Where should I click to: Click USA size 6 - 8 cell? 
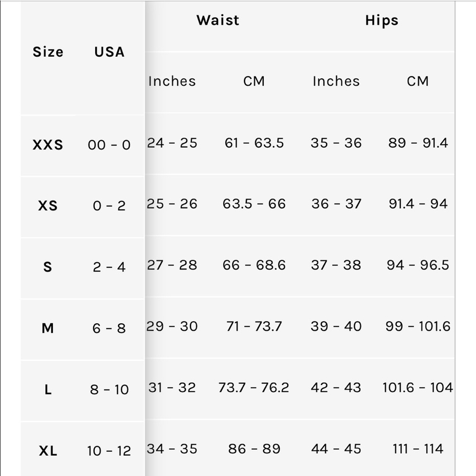[109, 328]
